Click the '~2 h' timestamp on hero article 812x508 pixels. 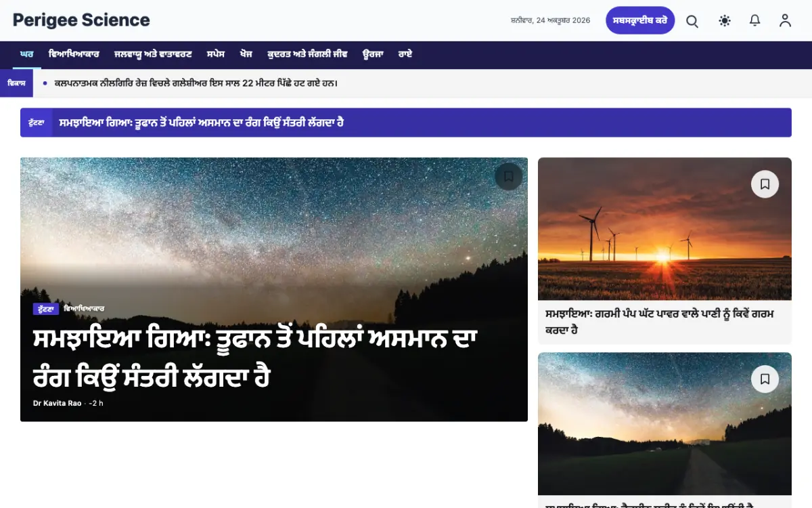96,404
